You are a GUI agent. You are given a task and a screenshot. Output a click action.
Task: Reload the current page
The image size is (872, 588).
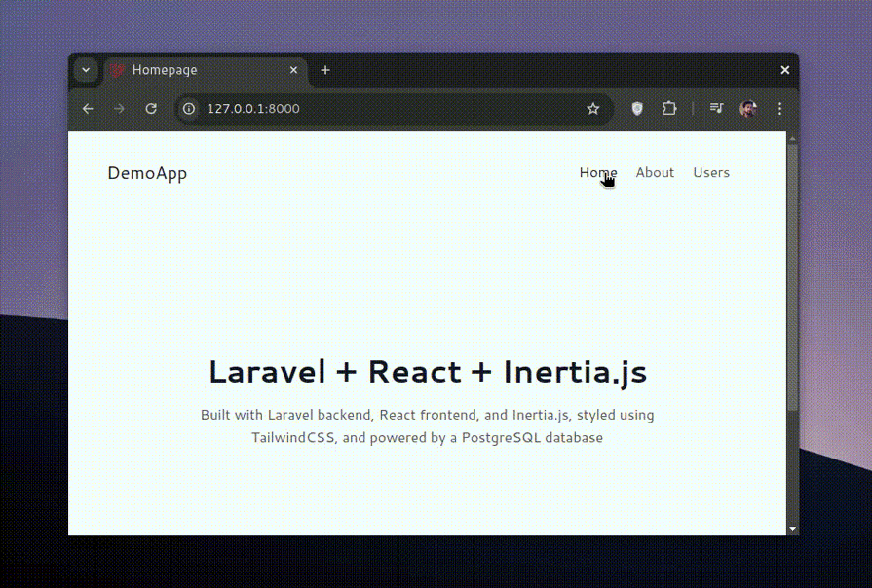click(x=151, y=109)
